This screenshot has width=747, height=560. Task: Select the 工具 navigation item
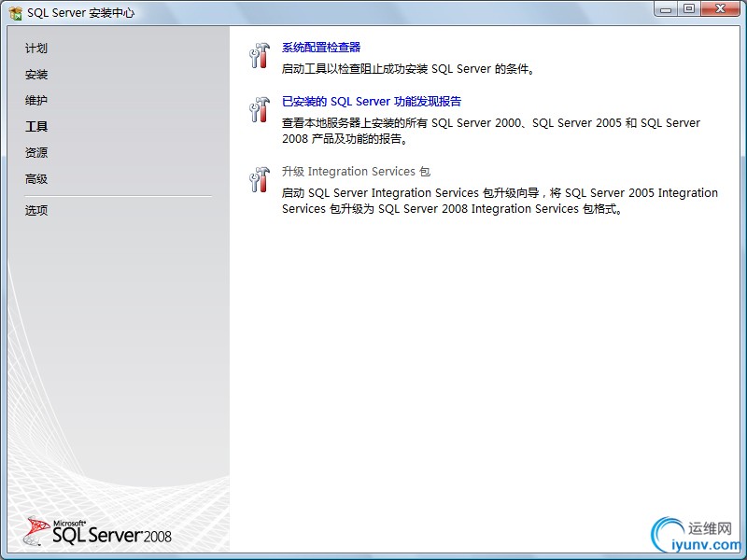[36, 127]
